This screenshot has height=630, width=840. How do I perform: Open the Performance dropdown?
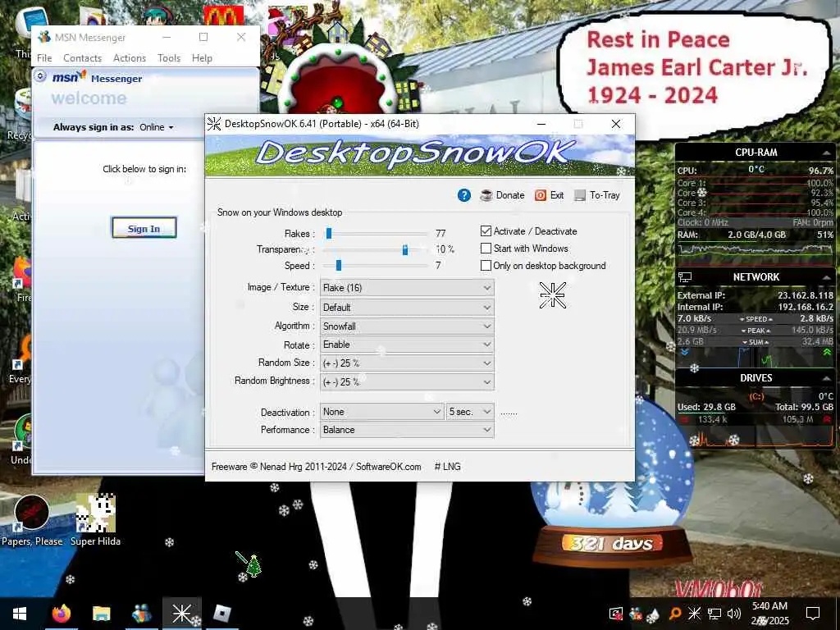coord(407,430)
